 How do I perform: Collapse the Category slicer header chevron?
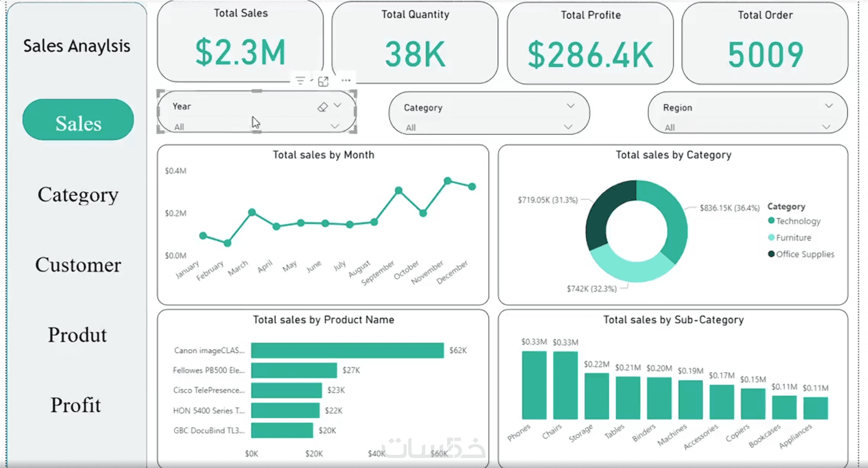(571, 106)
